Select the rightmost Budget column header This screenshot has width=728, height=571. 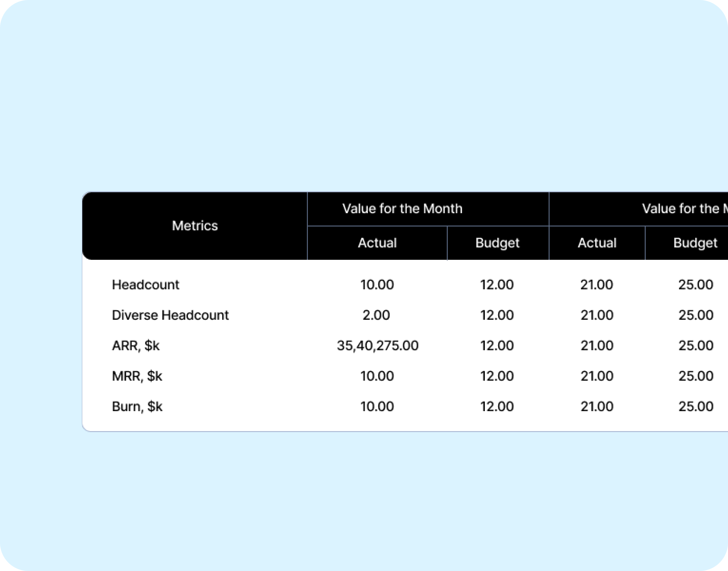coord(695,243)
